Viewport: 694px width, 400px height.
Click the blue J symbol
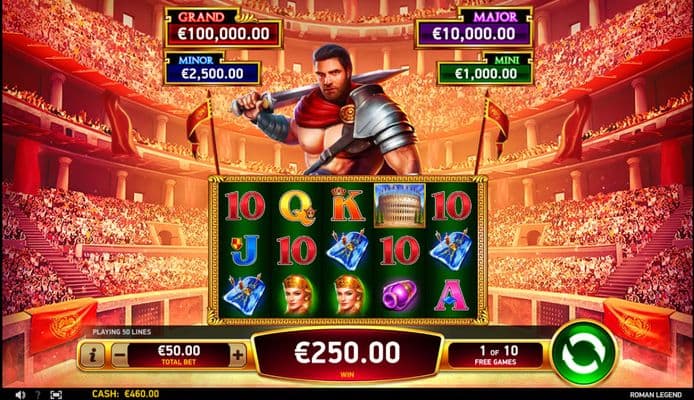point(245,250)
